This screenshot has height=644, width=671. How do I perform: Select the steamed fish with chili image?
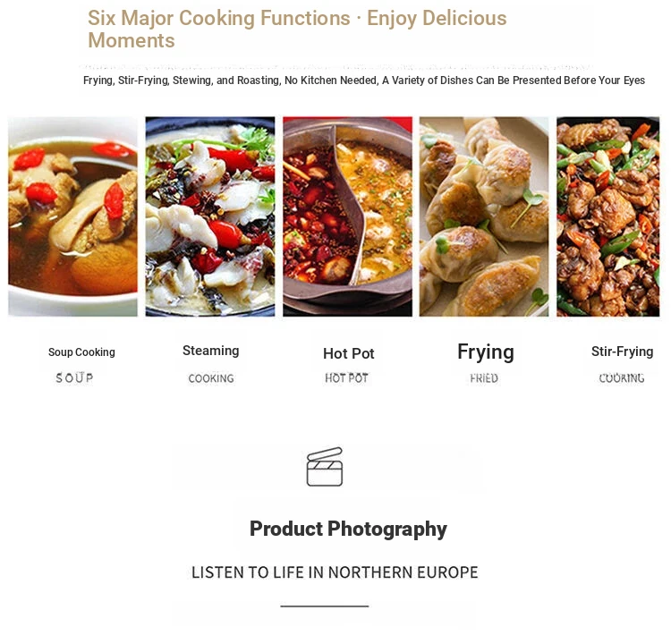[x=210, y=216]
